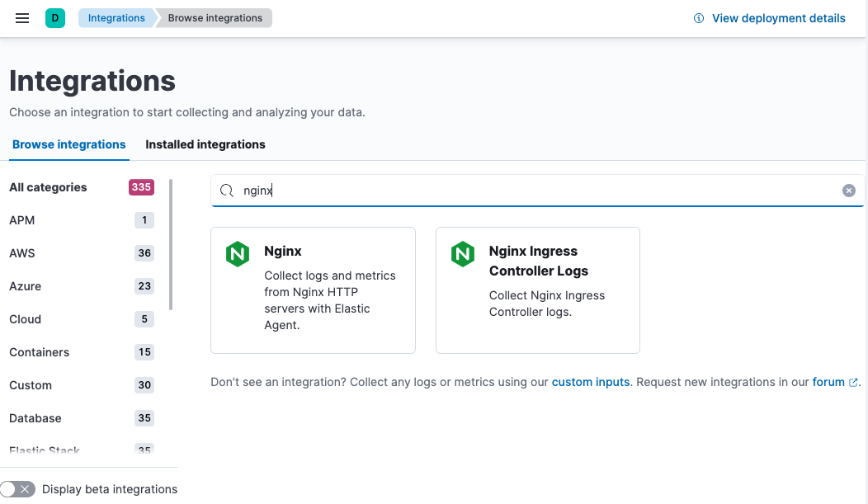
Task: Open the forum link
Action: pyautogui.click(x=828, y=381)
